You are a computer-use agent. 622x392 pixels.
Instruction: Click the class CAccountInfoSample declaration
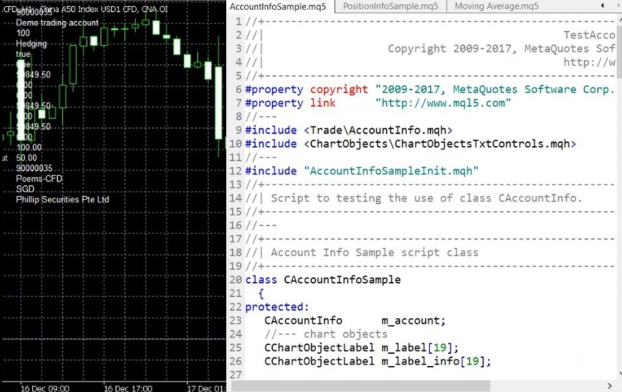coord(323,280)
